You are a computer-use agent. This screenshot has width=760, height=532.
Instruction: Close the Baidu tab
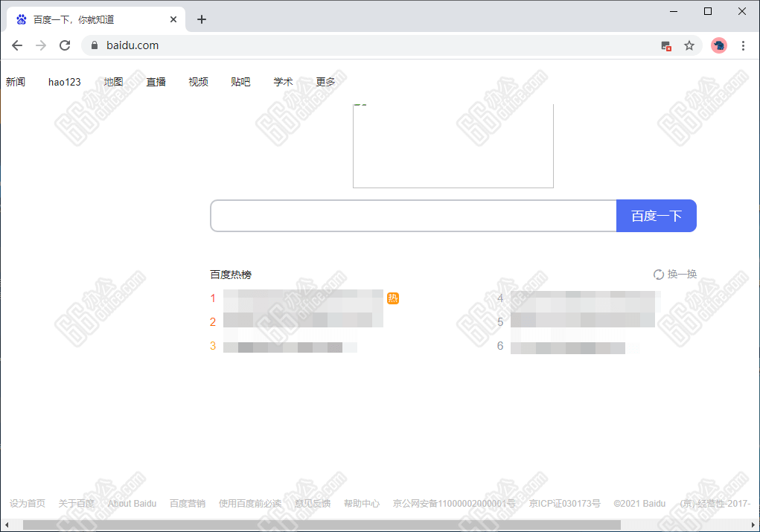point(173,19)
